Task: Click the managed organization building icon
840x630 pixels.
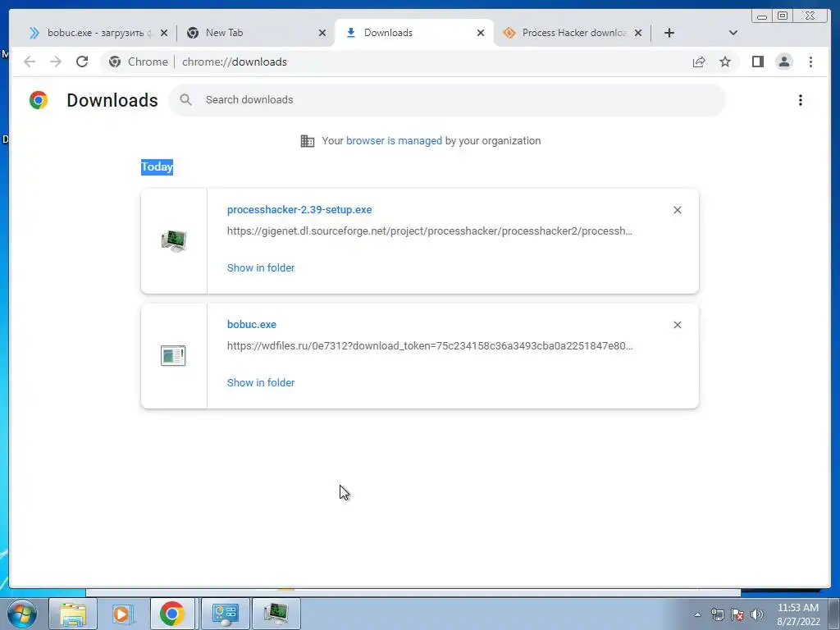Action: click(x=308, y=141)
